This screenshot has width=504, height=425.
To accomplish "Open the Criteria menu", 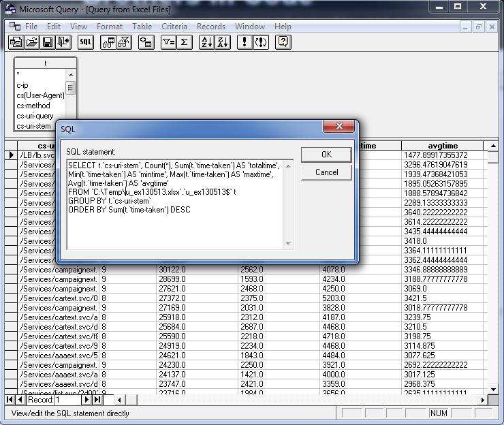I will point(174,27).
